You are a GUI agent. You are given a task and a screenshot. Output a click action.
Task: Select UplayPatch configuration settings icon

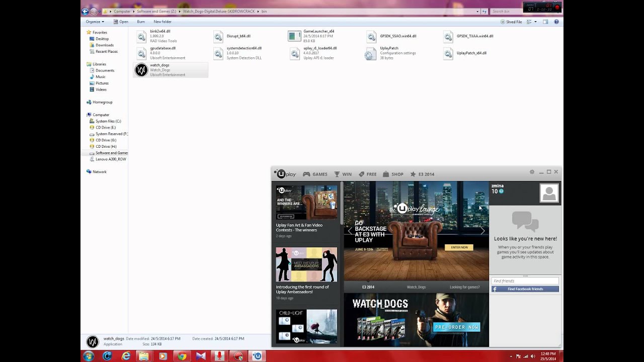[371, 54]
